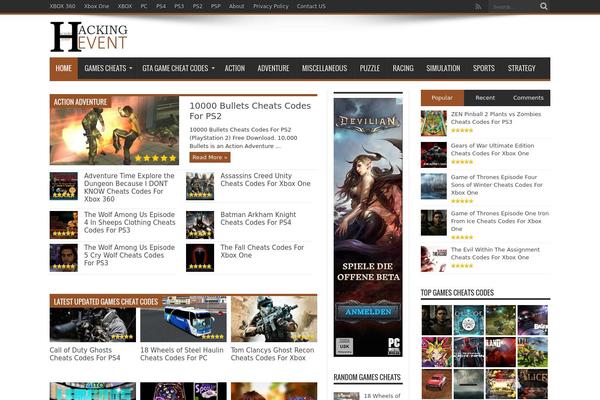Open the RSS feed icon
The image size is (600, 400).
[x=478, y=7]
